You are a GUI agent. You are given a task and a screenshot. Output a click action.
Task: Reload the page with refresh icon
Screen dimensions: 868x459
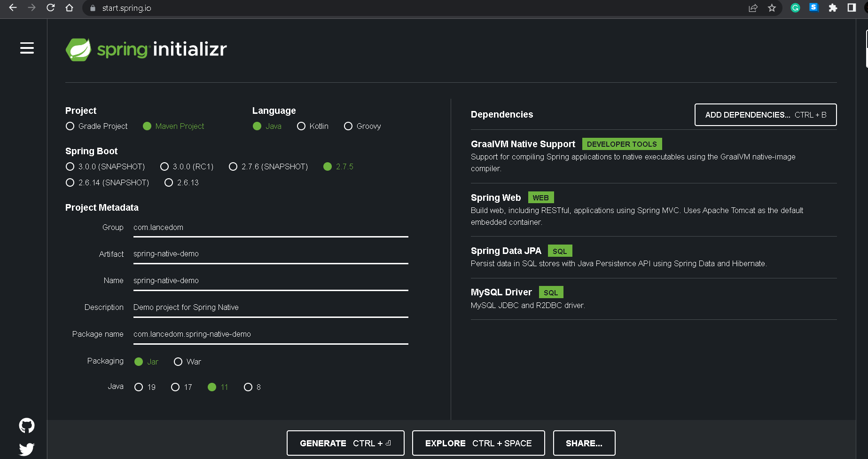[x=50, y=8]
